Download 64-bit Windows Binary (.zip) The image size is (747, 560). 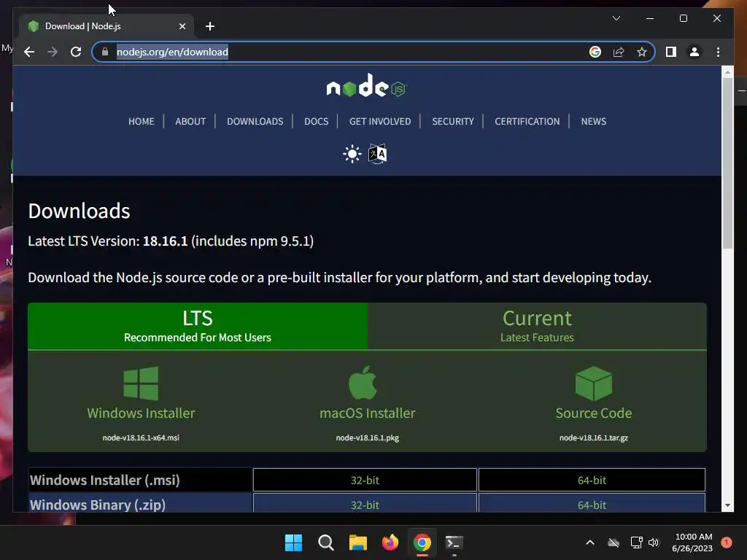(592, 505)
